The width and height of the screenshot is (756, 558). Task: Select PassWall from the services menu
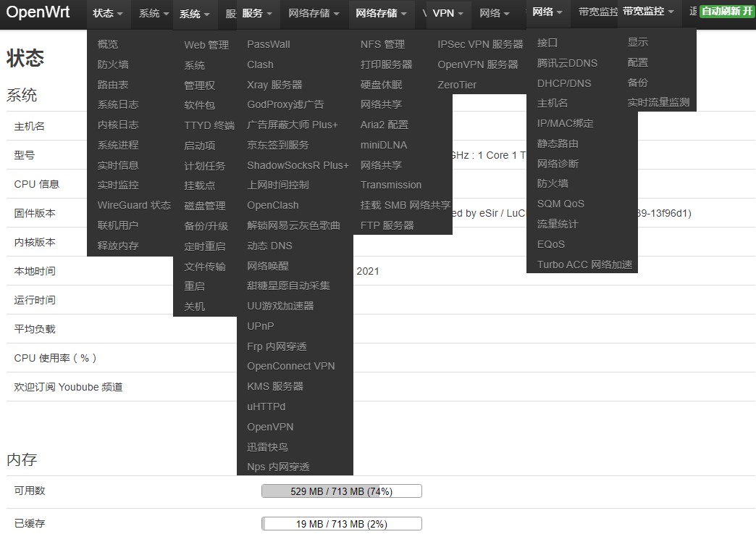268,44
